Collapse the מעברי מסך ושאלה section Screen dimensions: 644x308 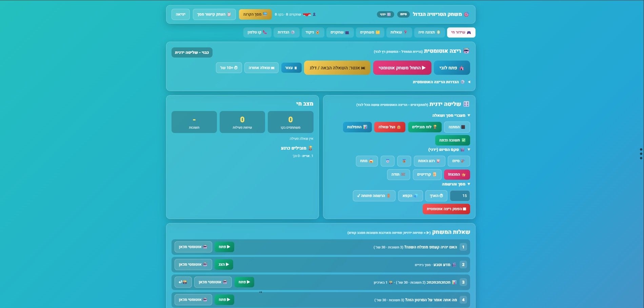click(x=451, y=115)
